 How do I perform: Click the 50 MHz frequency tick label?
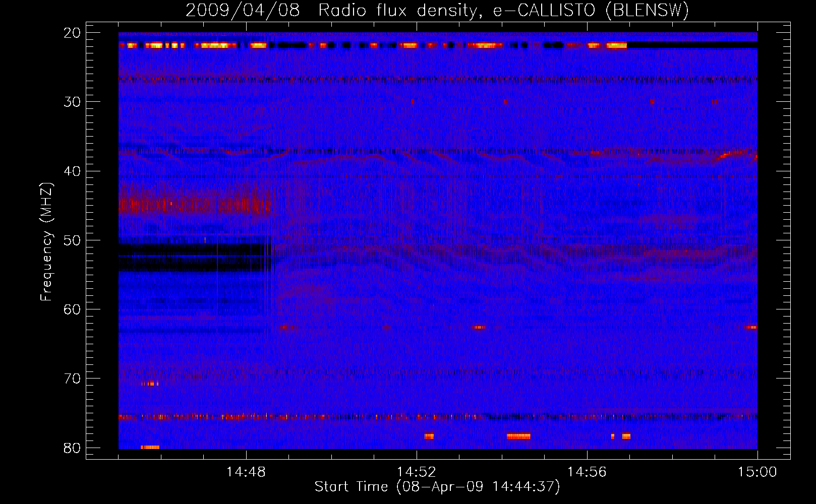(x=73, y=240)
